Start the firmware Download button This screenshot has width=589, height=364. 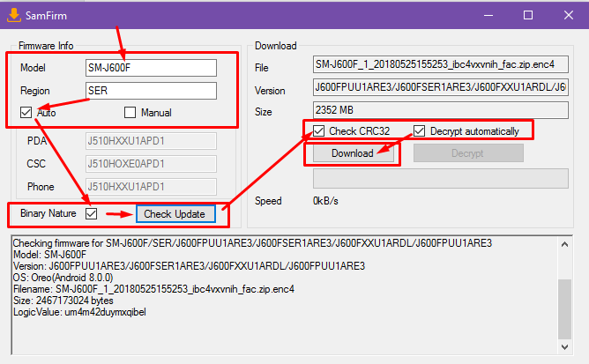[x=353, y=153]
